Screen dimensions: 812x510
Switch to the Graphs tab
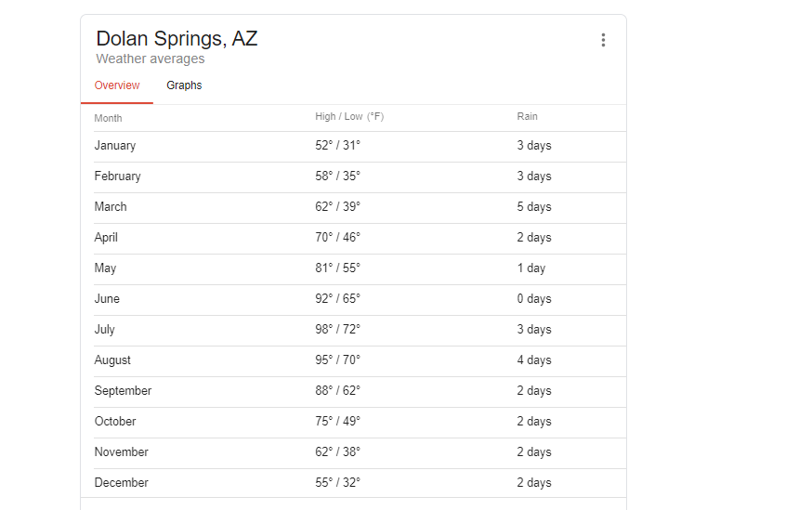184,85
